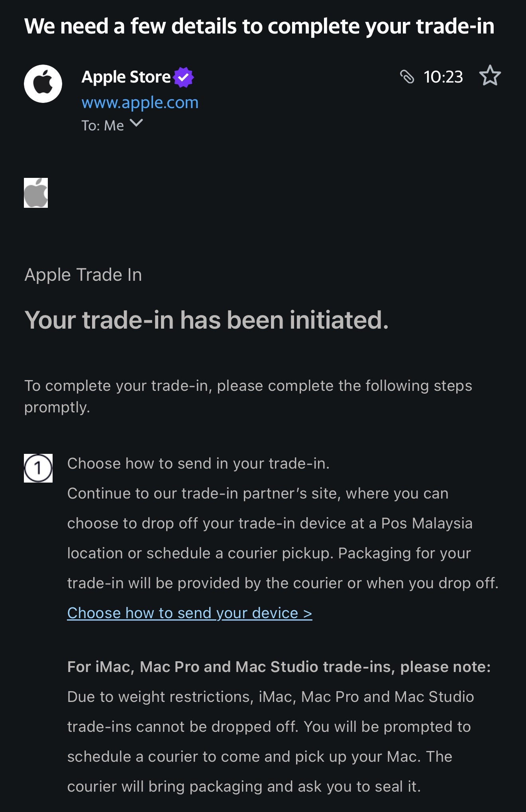Tap the grey Apple logo image in body
The image size is (526, 812).
click(36, 193)
